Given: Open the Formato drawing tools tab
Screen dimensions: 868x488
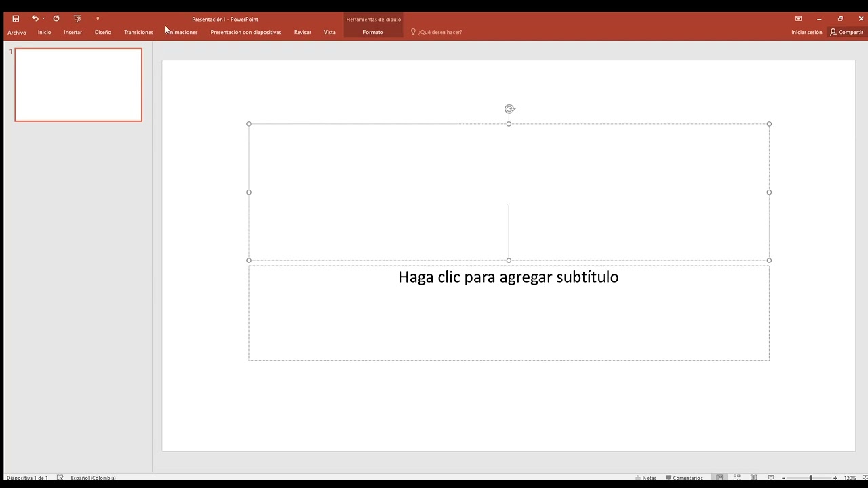Looking at the screenshot, I should (373, 33).
